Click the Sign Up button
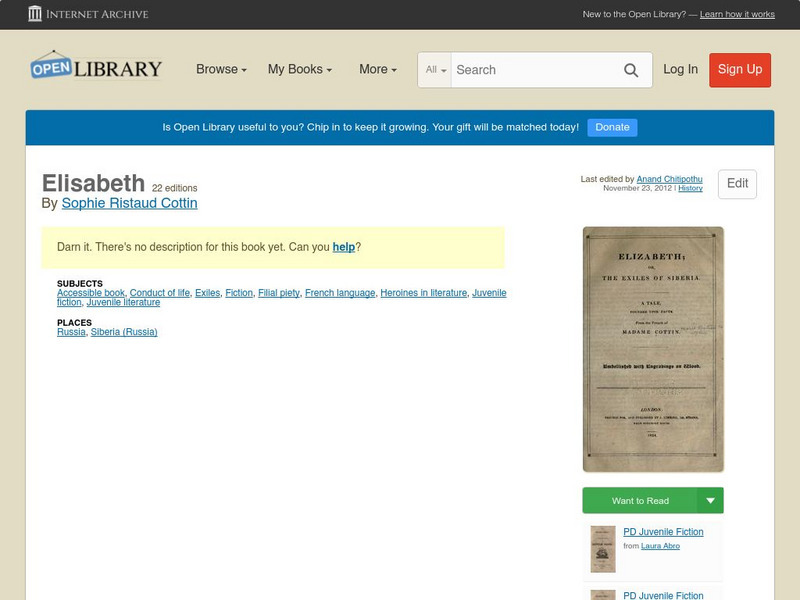Viewport: 800px width, 600px height. coord(739,70)
